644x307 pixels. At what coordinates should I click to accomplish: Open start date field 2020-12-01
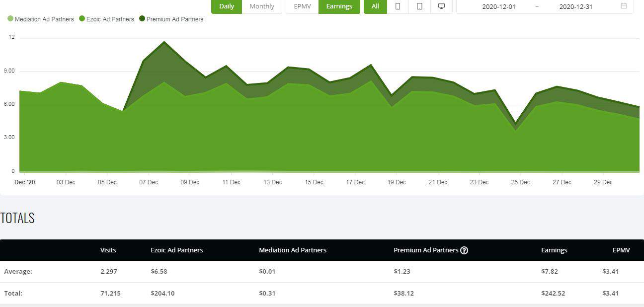click(499, 7)
